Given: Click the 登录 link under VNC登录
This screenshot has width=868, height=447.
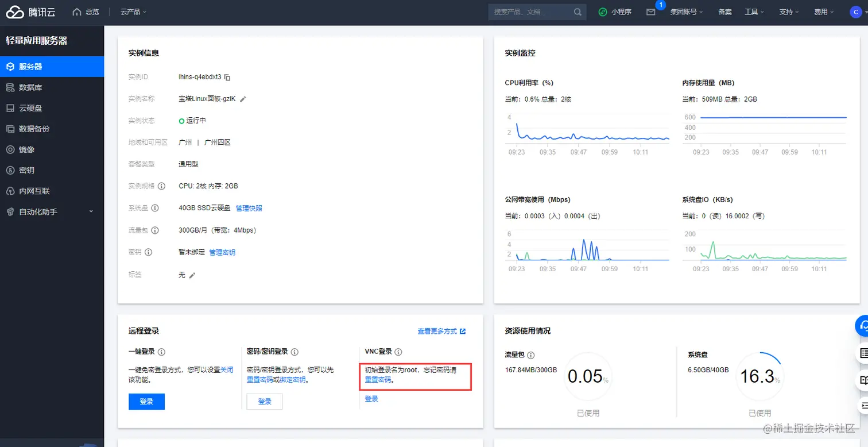Looking at the screenshot, I should pos(371,399).
